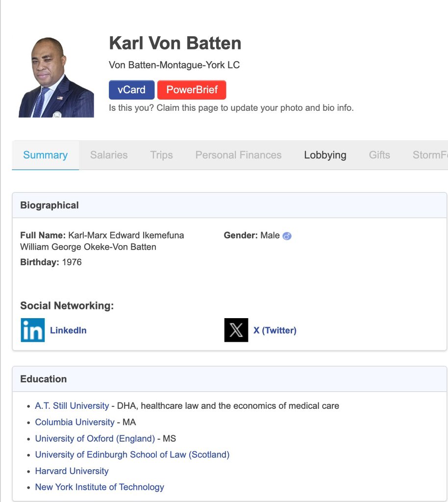Image resolution: width=448 pixels, height=502 pixels.
Task: View the Gifts tab
Action: pos(379,155)
